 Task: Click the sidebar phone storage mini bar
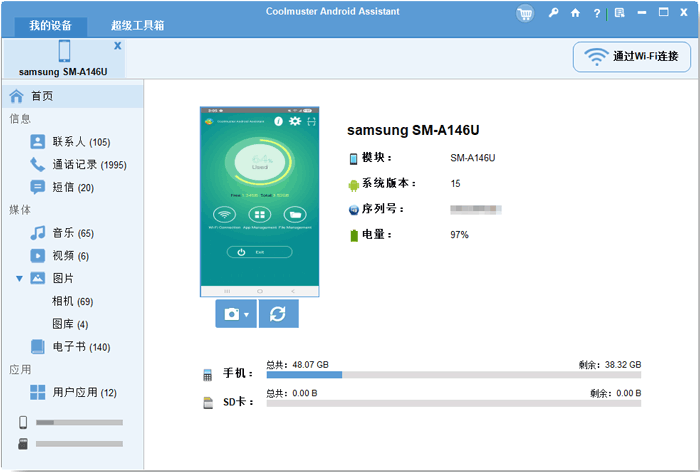tap(79, 422)
